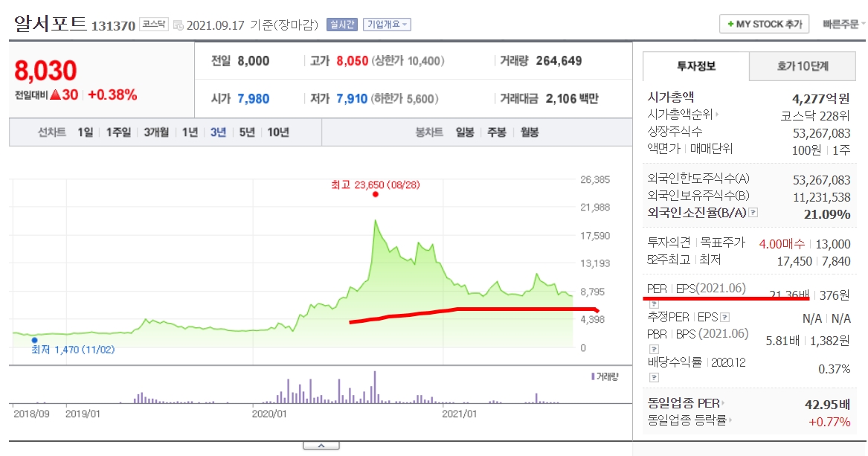Click help icon below 배당수익률

click(x=654, y=377)
